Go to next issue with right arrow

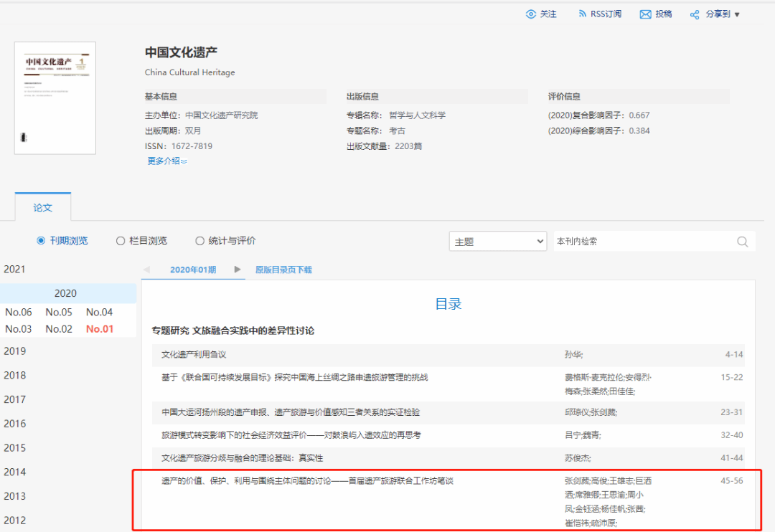(238, 270)
